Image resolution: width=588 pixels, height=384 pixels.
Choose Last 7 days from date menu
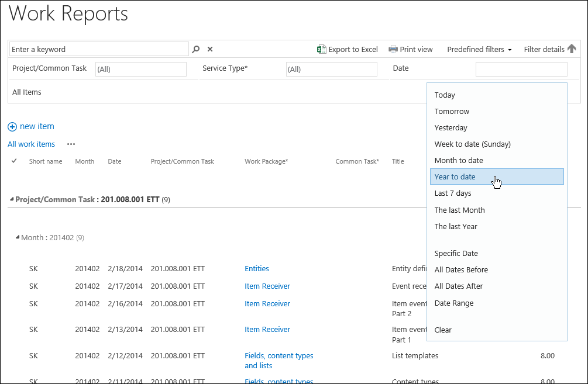click(452, 193)
